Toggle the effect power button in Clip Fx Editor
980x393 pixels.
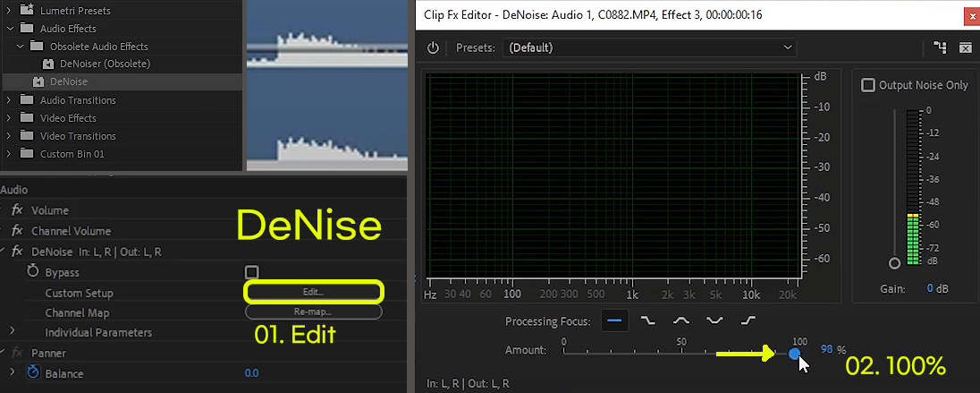coord(433,47)
